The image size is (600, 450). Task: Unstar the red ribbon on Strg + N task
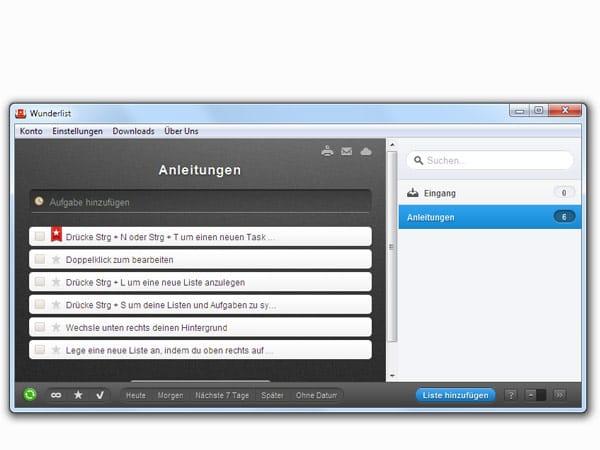point(56,234)
